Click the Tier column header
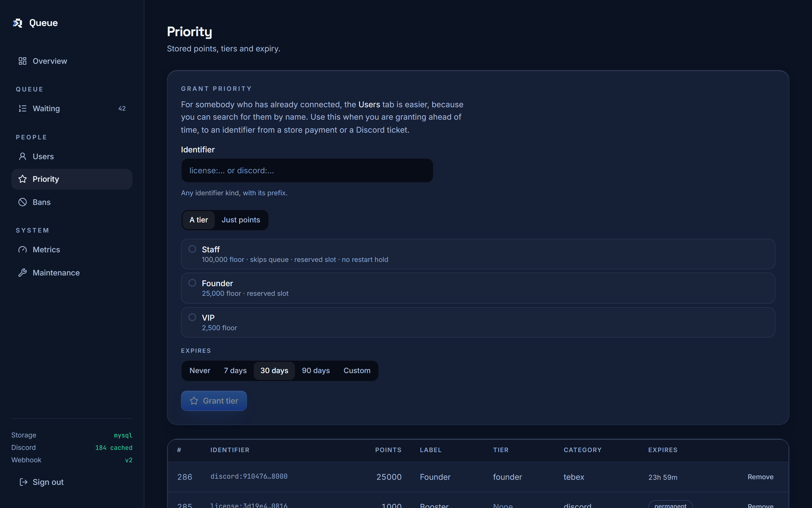 (501, 450)
